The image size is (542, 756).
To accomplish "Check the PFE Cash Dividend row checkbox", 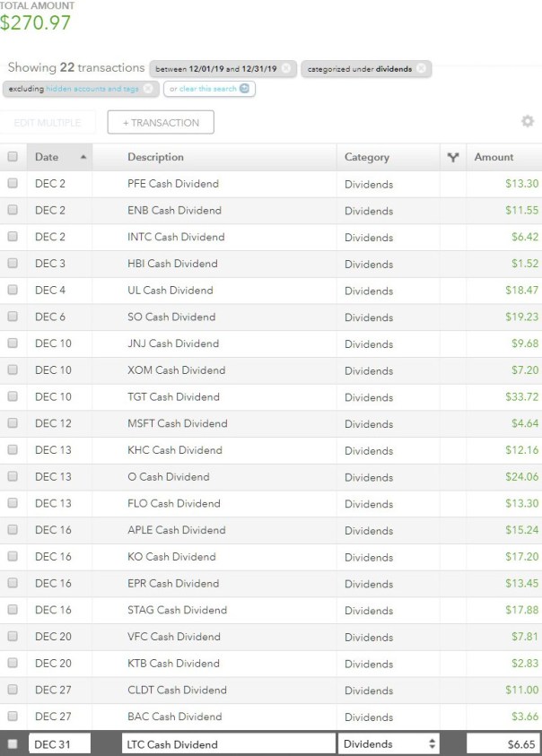I will [13, 184].
